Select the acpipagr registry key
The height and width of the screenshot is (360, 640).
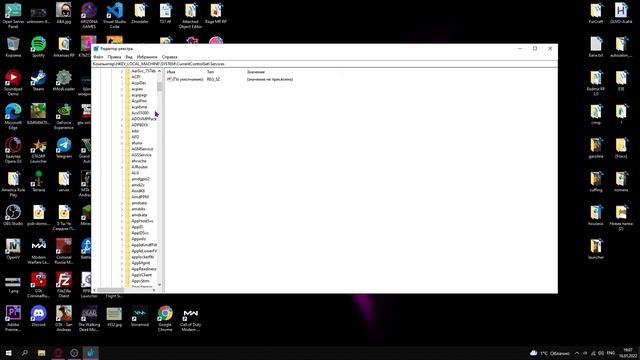pyautogui.click(x=139, y=95)
